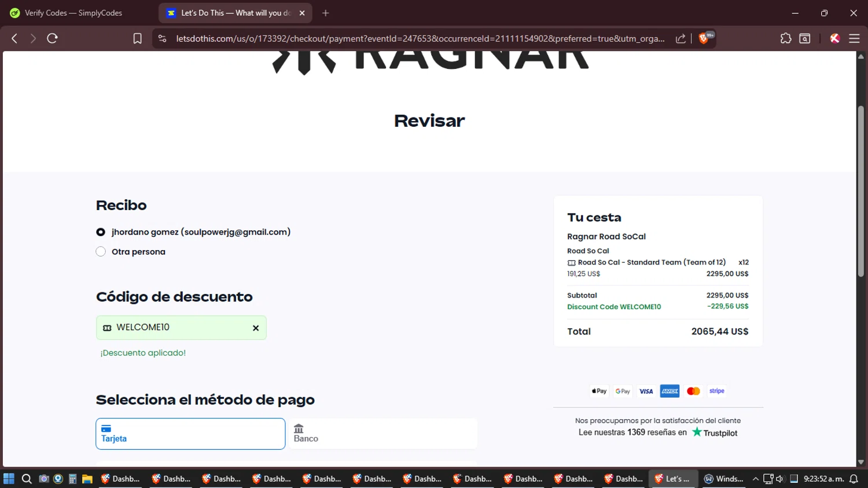Show hidden system tray icons
868x488 pixels.
click(x=756, y=479)
